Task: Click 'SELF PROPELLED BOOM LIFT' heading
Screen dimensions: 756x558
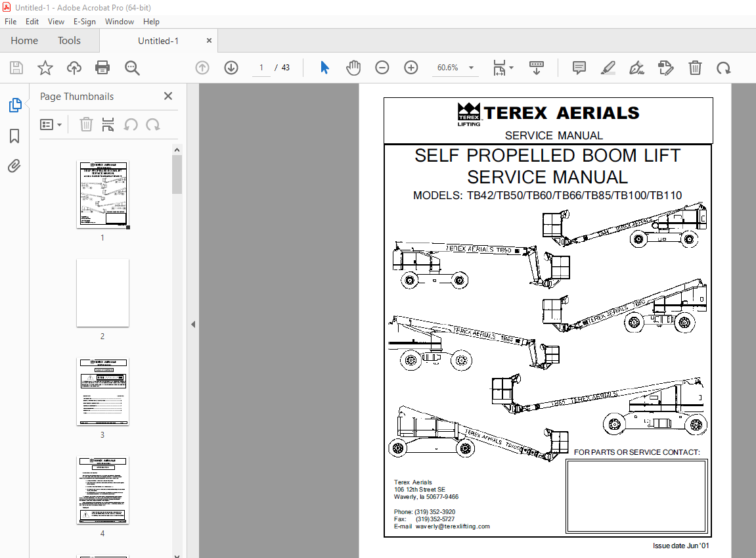Action: tap(547, 155)
